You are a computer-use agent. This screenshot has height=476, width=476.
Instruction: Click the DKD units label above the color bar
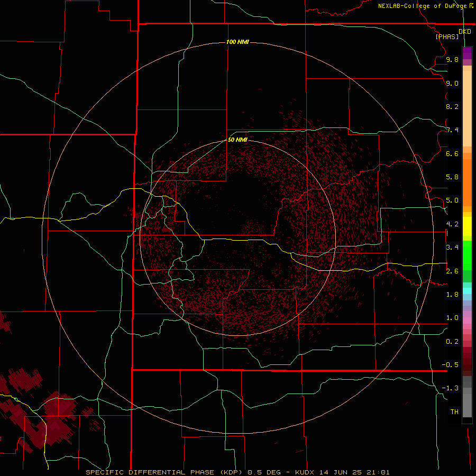point(465,32)
